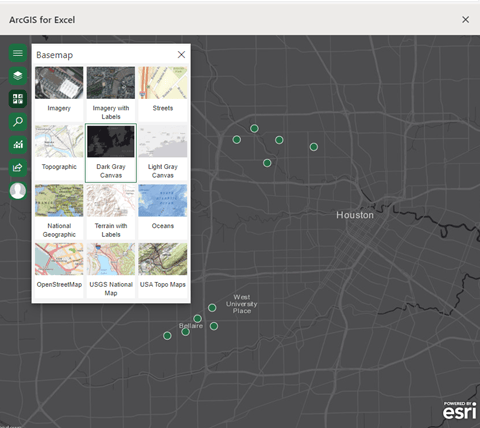Open the user profile avatar
This screenshot has height=428, width=480.
18,191
